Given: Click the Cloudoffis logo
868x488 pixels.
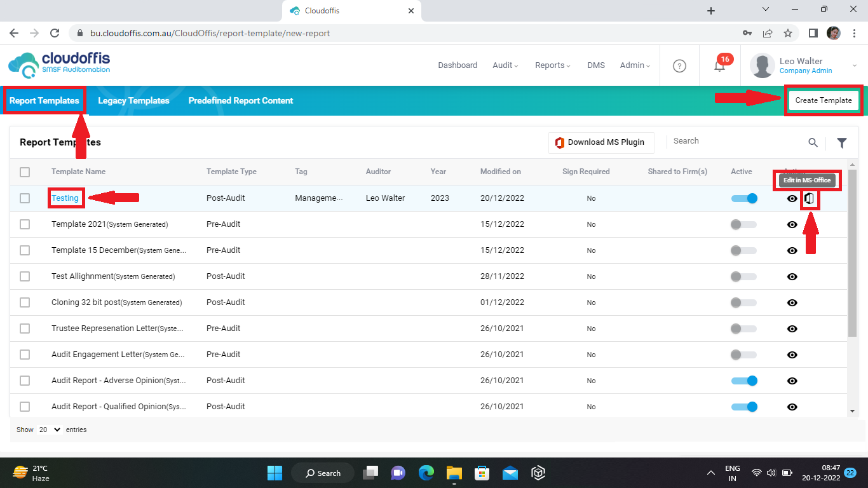Looking at the screenshot, I should coord(59,65).
